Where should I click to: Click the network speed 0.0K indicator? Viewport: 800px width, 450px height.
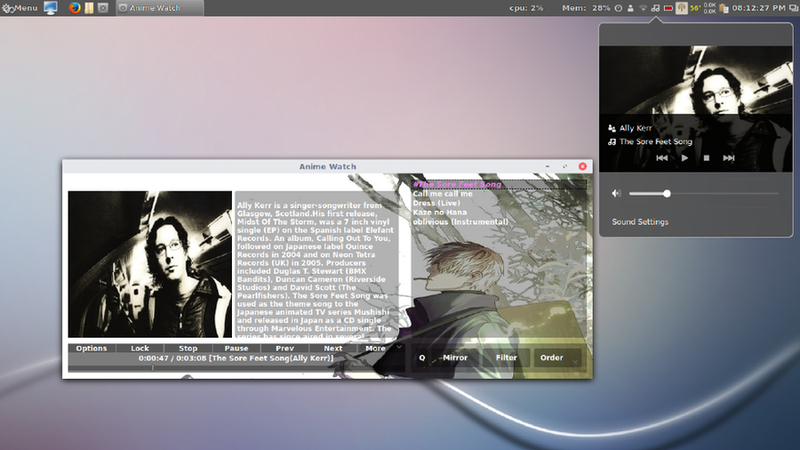tap(710, 8)
